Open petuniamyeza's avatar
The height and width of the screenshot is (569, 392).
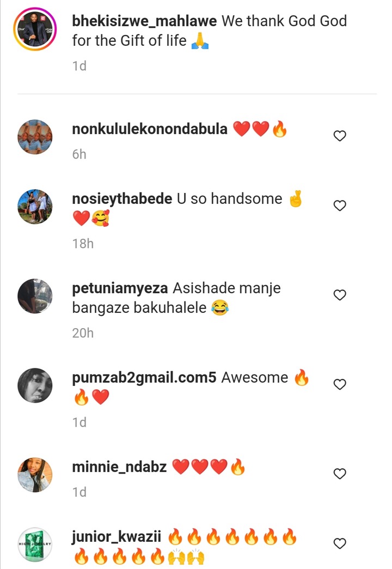point(35,296)
